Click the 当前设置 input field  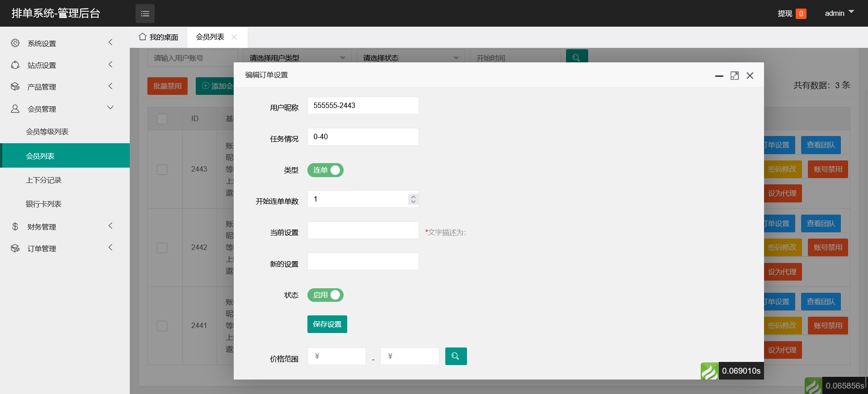click(x=363, y=230)
